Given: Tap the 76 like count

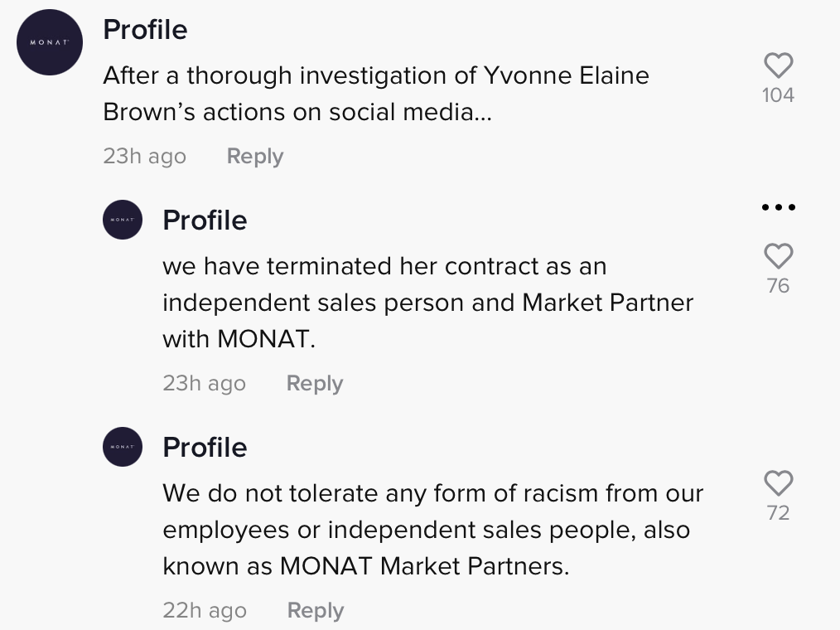Looking at the screenshot, I should (778, 286).
